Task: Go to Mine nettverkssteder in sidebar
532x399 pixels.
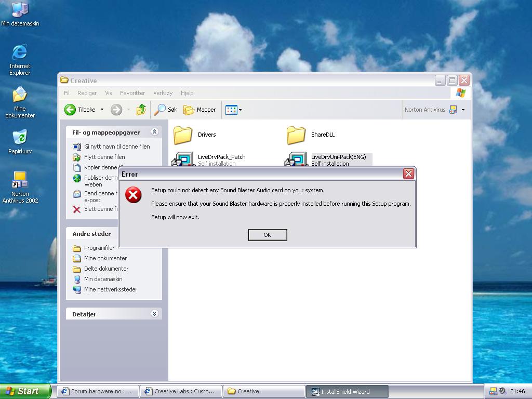Action: pyautogui.click(x=105, y=289)
